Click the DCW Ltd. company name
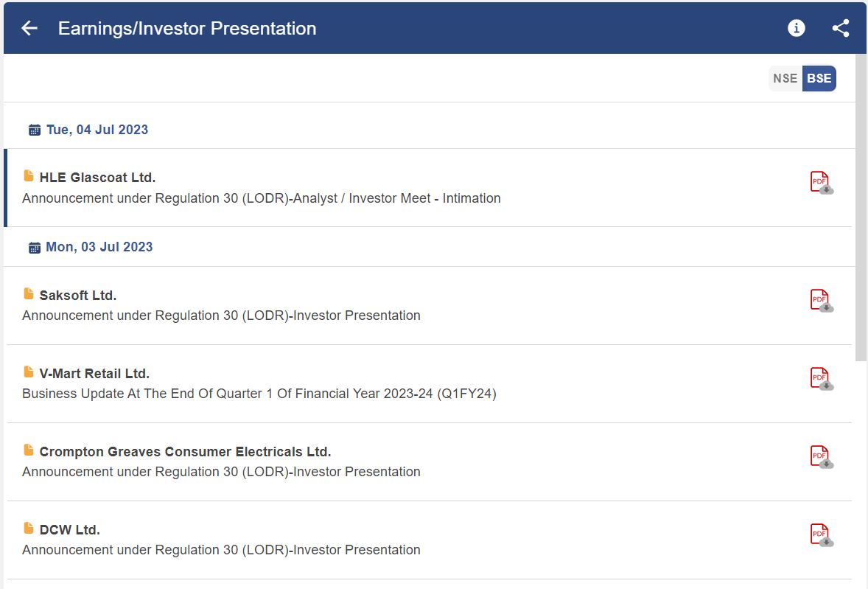Viewport: 868px width, 589px height. (x=70, y=530)
